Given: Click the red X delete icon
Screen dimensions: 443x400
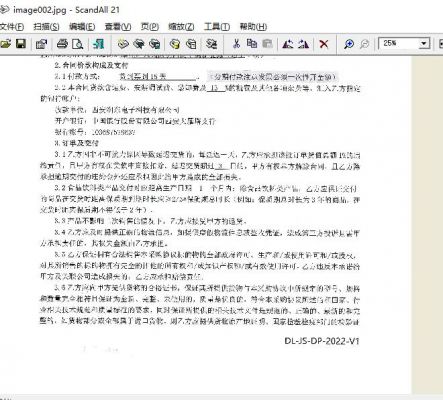Looking at the screenshot, I should pos(324,44).
